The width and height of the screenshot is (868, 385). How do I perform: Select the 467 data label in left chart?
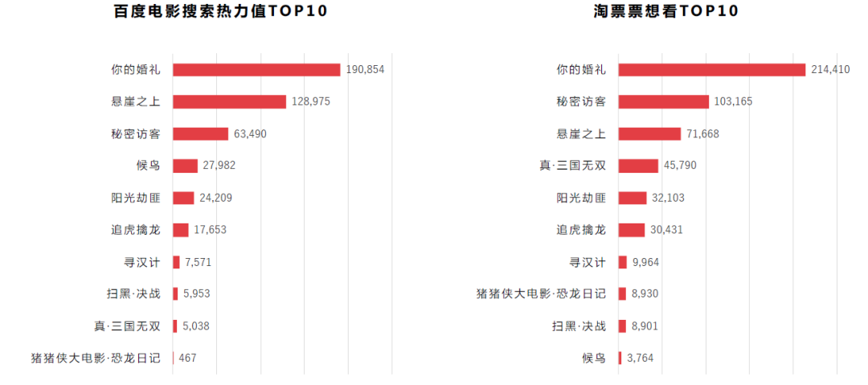[187, 358]
